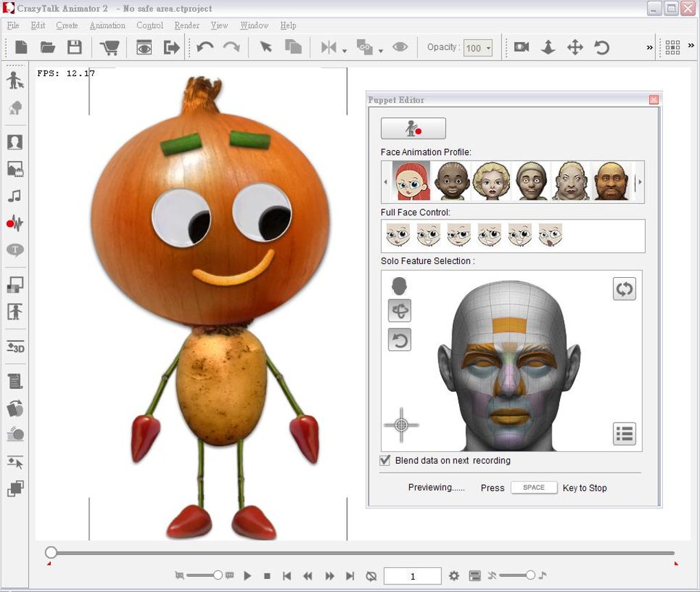
Task: Uncheck Blend data on next recording
Action: (385, 460)
